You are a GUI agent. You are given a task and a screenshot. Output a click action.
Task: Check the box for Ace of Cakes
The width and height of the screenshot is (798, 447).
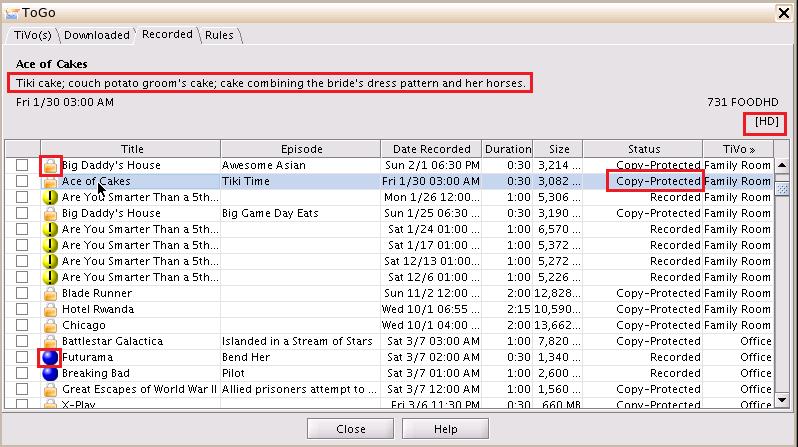point(22,181)
